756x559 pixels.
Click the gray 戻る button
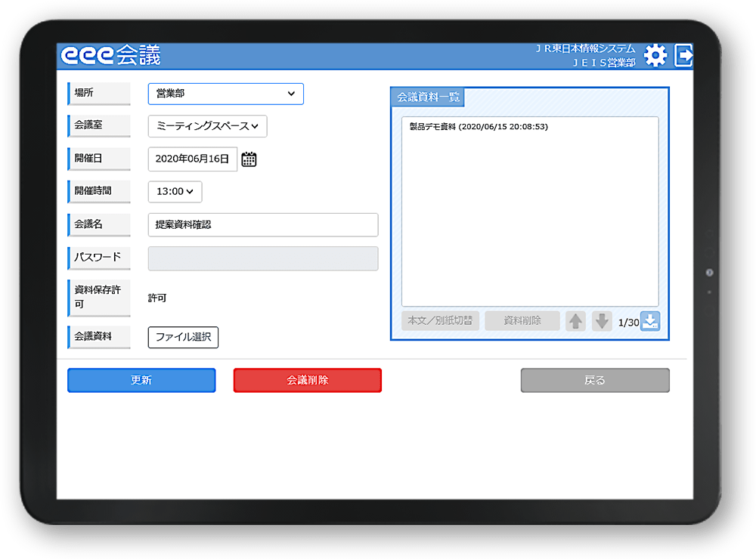[x=595, y=380]
